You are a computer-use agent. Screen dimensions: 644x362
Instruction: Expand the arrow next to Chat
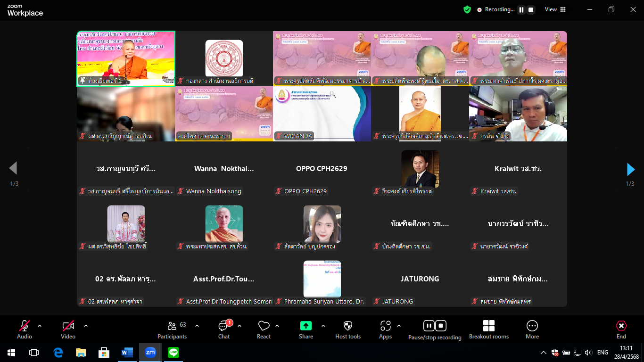(239, 326)
